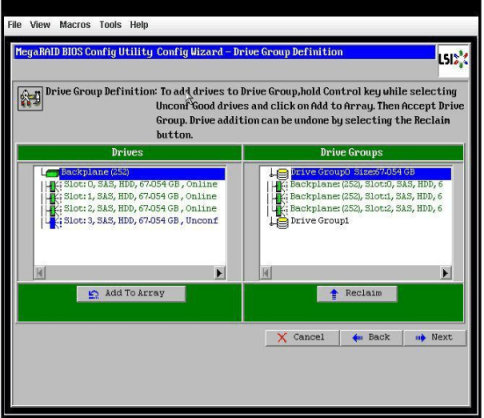
Task: Click the Drive Group Definition wizard icon
Action: pos(30,98)
